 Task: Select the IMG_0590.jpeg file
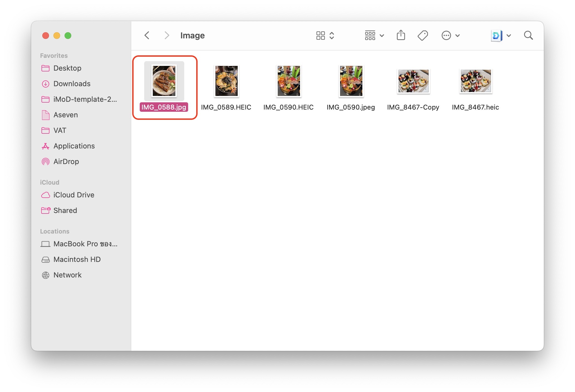coord(351,81)
